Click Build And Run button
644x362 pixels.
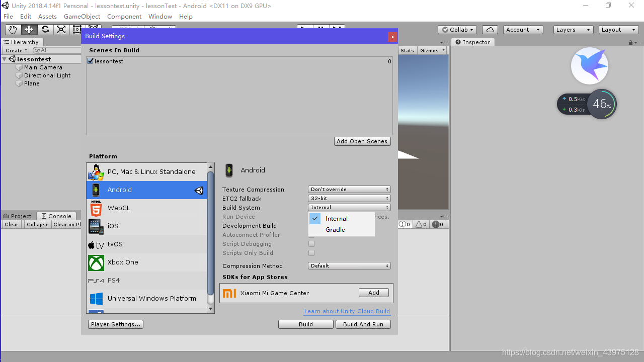tap(363, 324)
